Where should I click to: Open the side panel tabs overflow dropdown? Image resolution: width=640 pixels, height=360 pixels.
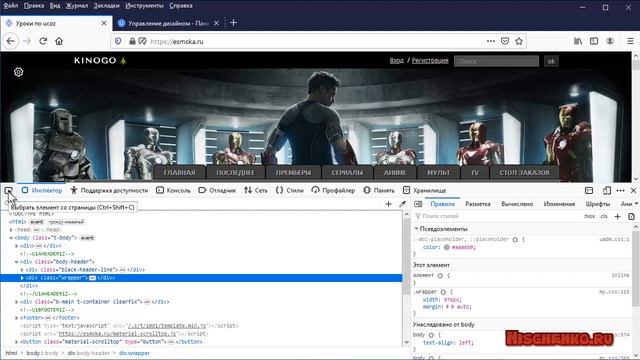point(636,204)
